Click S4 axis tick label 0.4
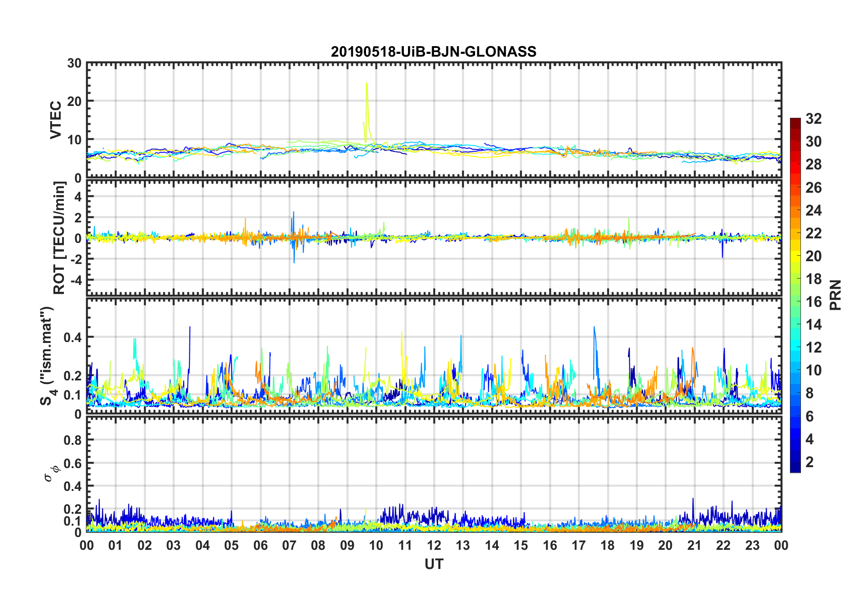The height and width of the screenshot is (590, 868). (73, 337)
